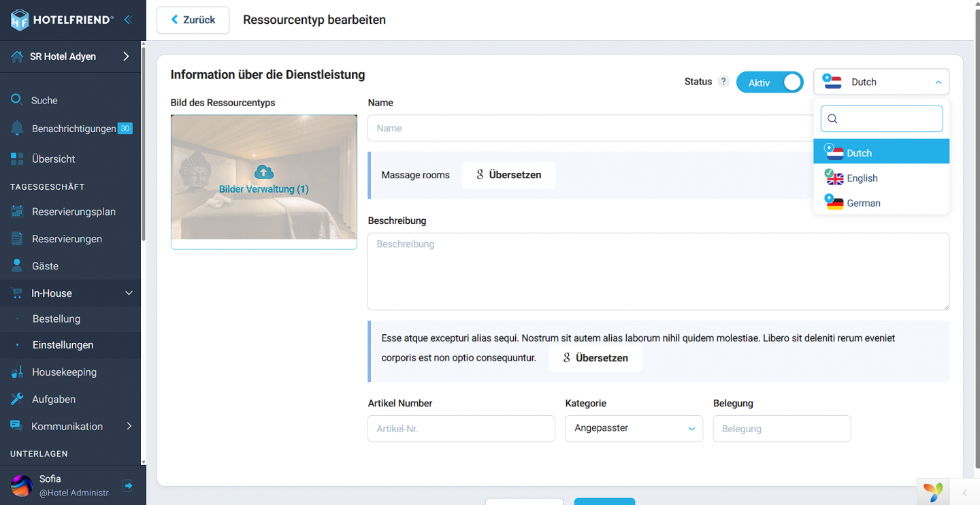Click the Name input field
This screenshot has width=980, height=505.
point(590,128)
